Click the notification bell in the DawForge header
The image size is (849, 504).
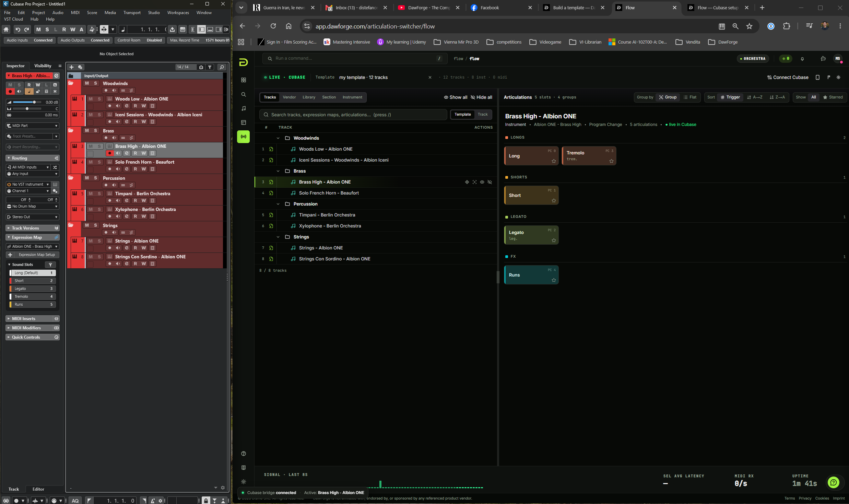click(802, 59)
